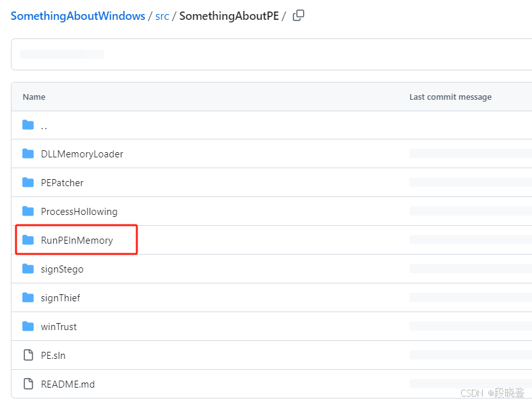The image size is (532, 403).
Task: Open the DLLMemoryLoader folder
Action: [x=82, y=154]
